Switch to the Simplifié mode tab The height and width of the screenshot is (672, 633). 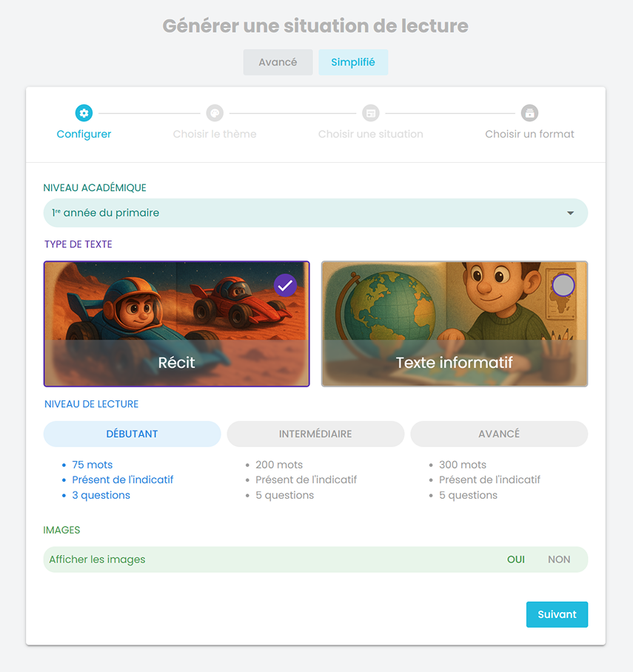(x=353, y=62)
